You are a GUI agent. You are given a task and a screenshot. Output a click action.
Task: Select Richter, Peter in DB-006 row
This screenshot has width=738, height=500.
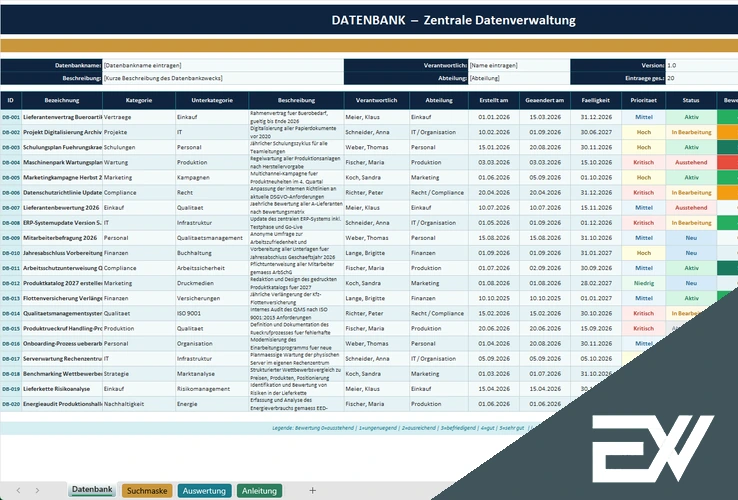coord(377,193)
